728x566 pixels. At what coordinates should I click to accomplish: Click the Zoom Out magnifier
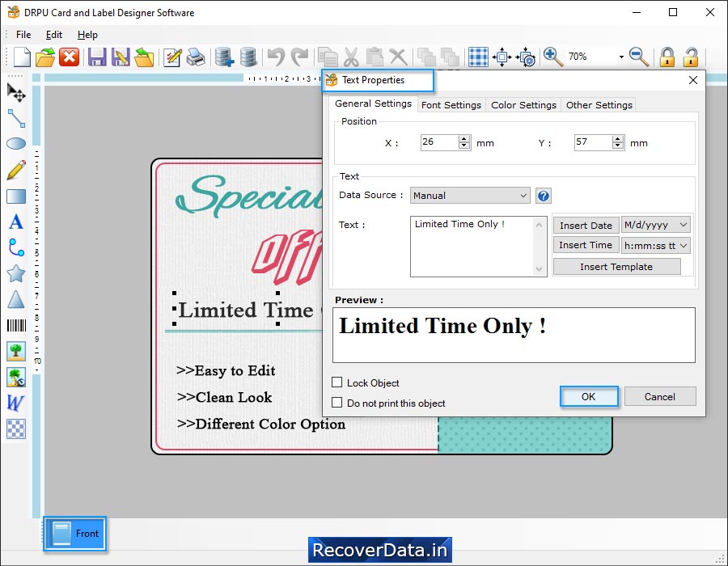[x=639, y=57]
